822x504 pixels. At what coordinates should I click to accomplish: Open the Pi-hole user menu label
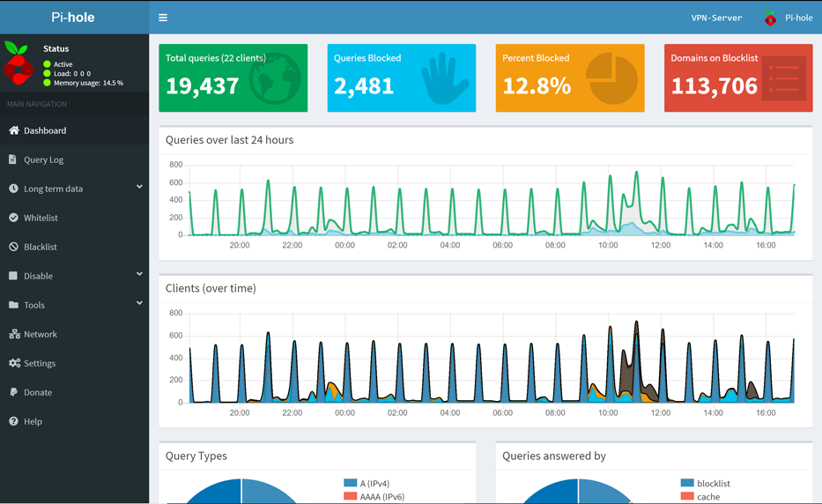coord(798,18)
